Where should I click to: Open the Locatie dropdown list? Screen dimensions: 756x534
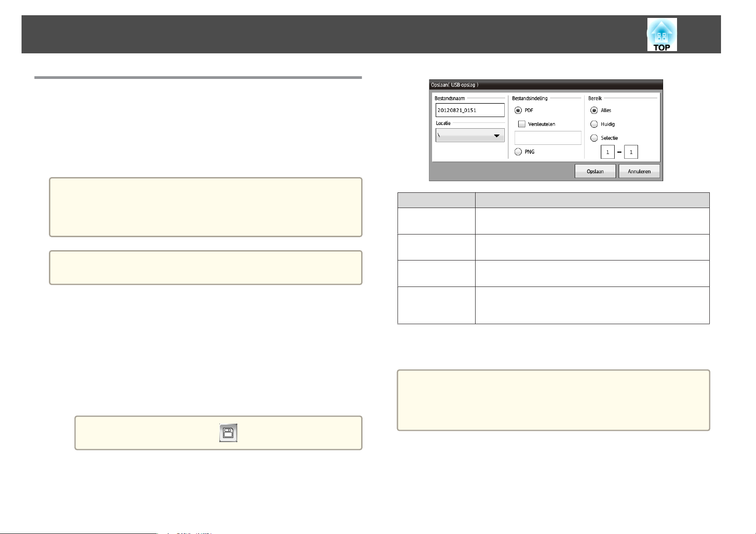470,135
